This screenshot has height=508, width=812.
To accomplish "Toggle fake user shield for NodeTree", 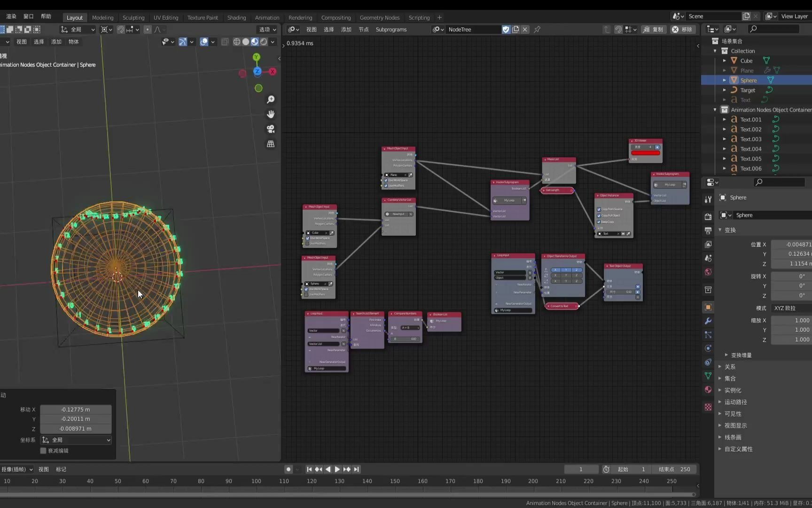I will 506,30.
